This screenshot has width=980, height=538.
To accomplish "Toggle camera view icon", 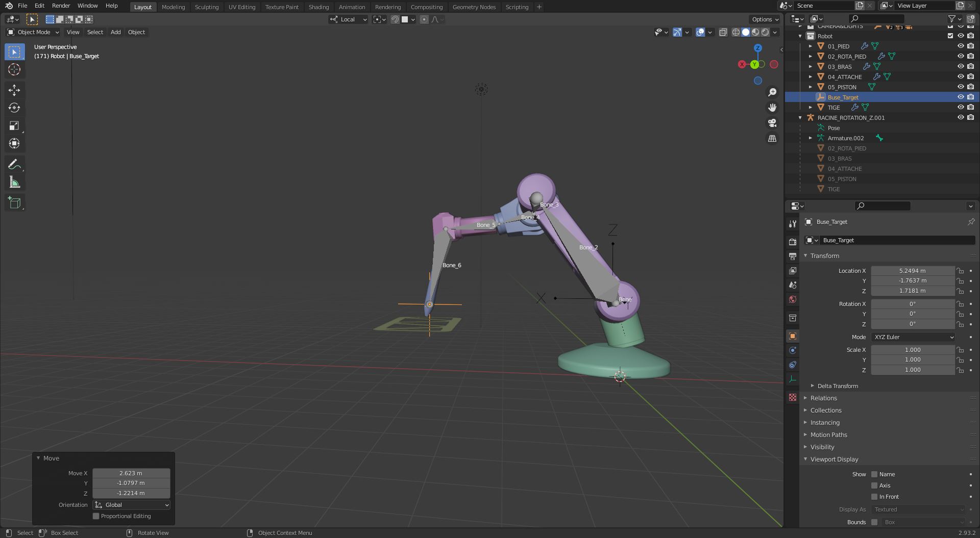I will tap(772, 123).
